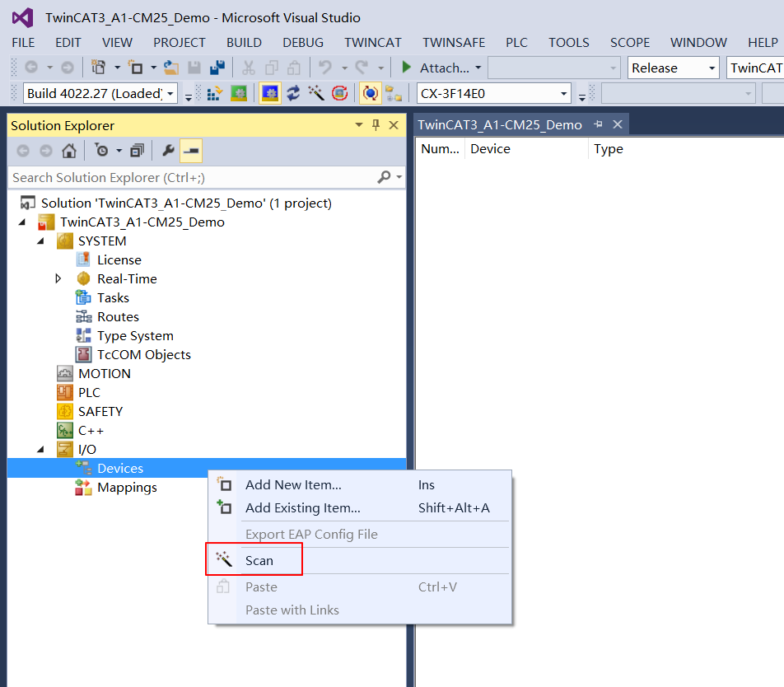
Task: Open the TWINSAFE menu
Action: click(454, 43)
